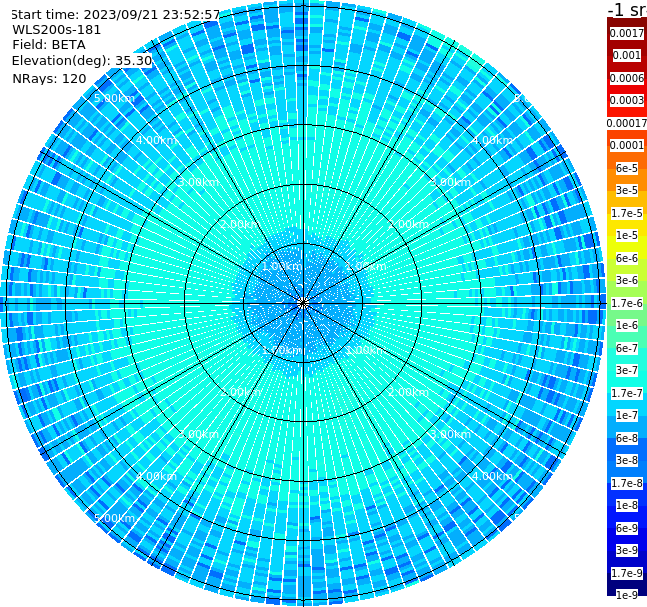Click the 1.7e-5 color scale label

click(x=627, y=213)
